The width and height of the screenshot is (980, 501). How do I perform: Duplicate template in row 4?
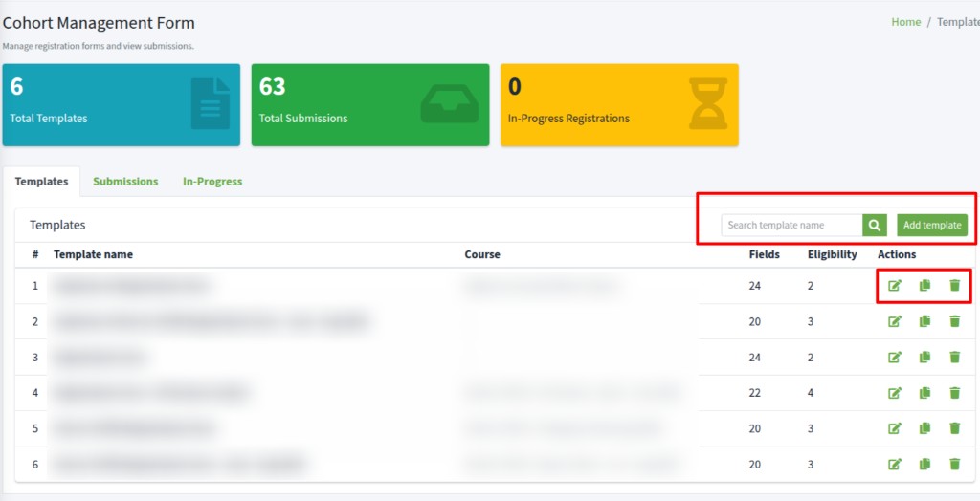(x=925, y=393)
